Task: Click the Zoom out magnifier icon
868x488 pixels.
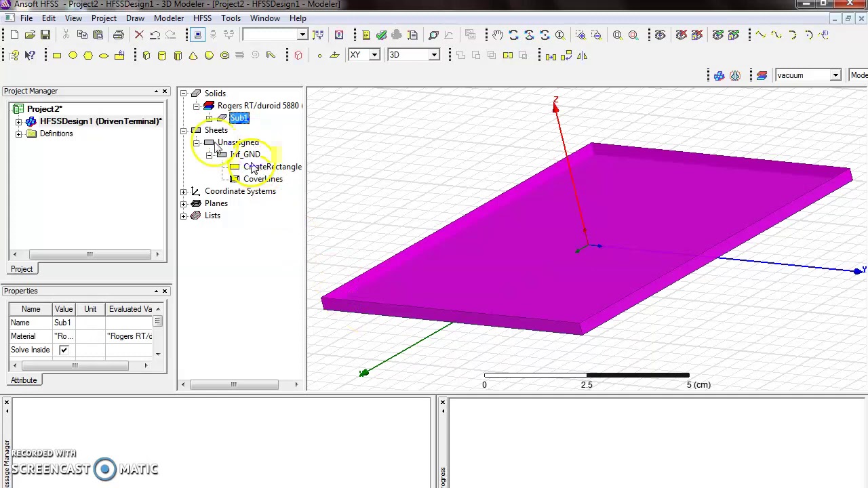Action: click(x=597, y=35)
